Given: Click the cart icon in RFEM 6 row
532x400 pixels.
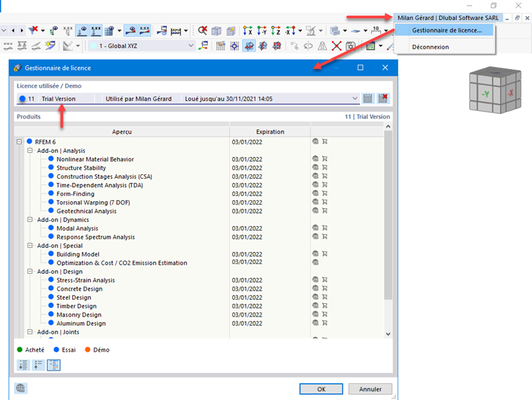Looking at the screenshot, I should (x=325, y=142).
